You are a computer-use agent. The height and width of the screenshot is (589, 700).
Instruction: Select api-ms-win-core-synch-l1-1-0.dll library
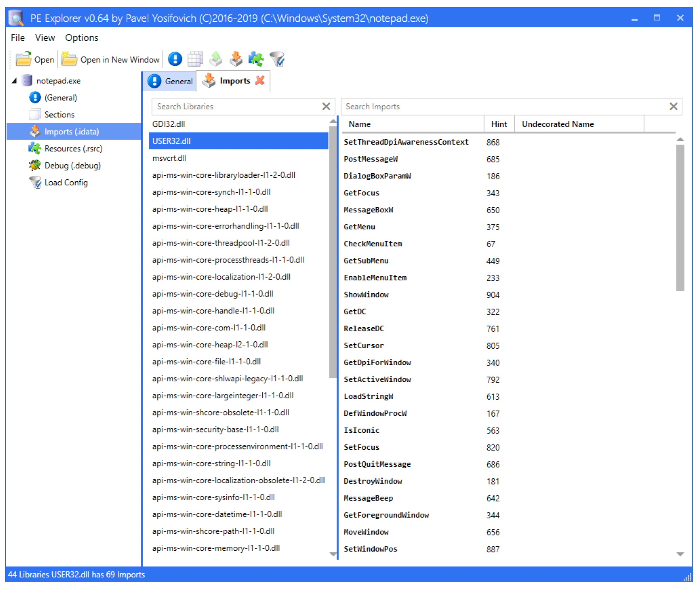(239, 192)
